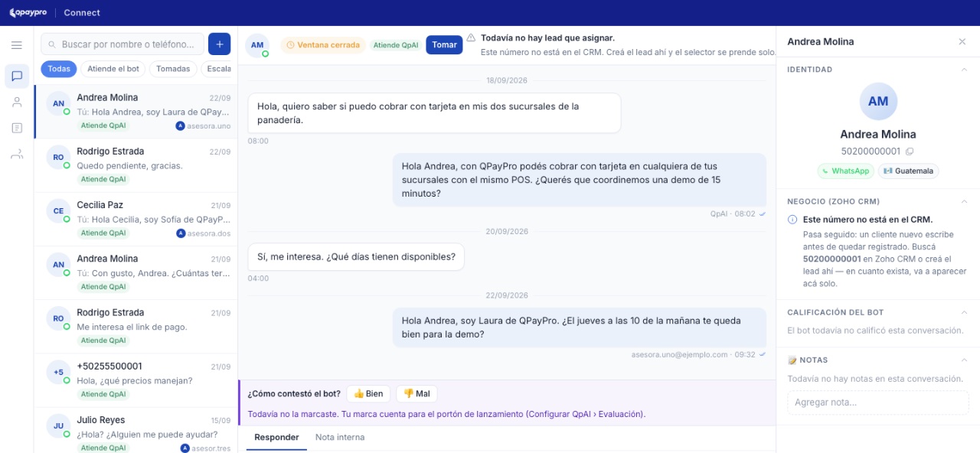980x453 pixels.
Task: Open Rodrigo Estrada conversation 'Quedo pendiente, gracias.'
Action: 136,165
